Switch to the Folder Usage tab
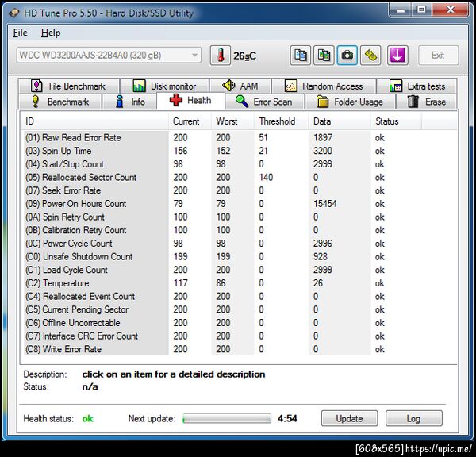Screen dimensions: 476x457 click(350, 102)
